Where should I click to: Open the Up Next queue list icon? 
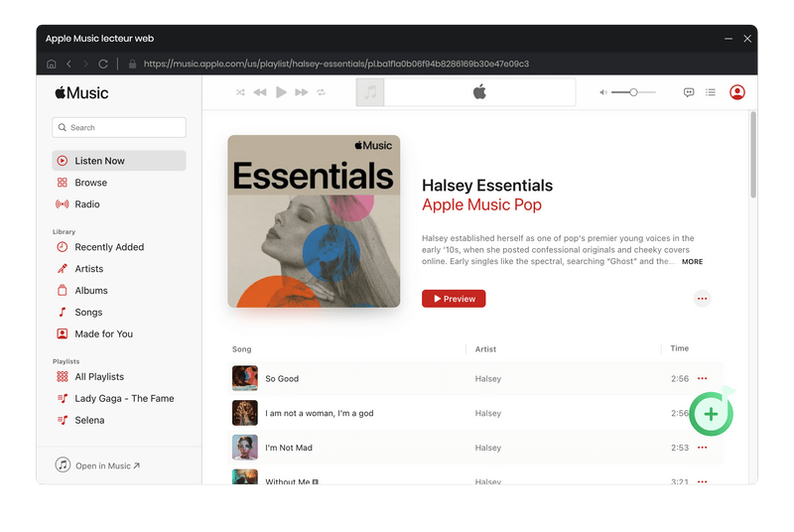tap(711, 92)
